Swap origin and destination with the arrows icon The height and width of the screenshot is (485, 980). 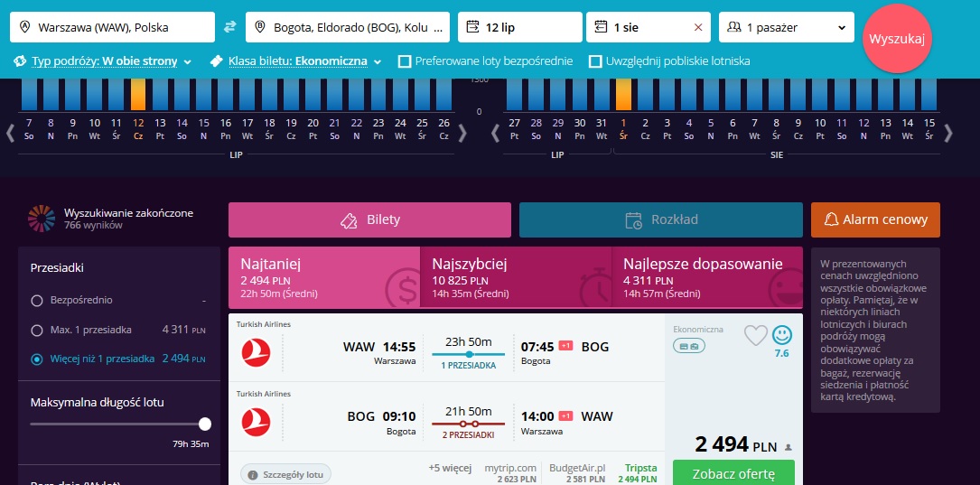pyautogui.click(x=230, y=27)
